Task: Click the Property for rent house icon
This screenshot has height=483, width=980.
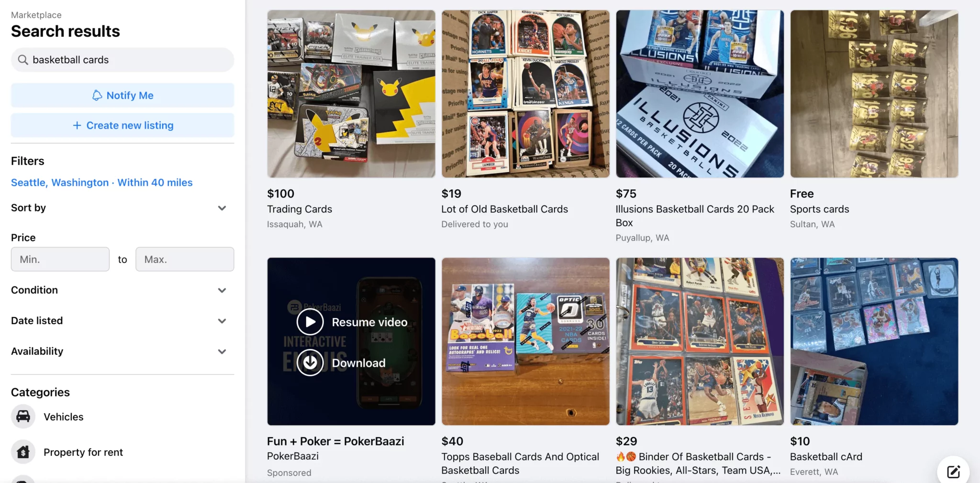Action: 23,452
